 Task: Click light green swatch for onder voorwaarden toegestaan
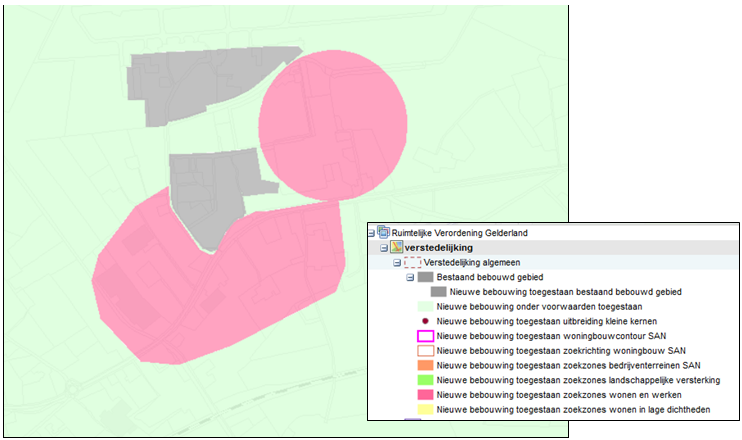coord(425,307)
